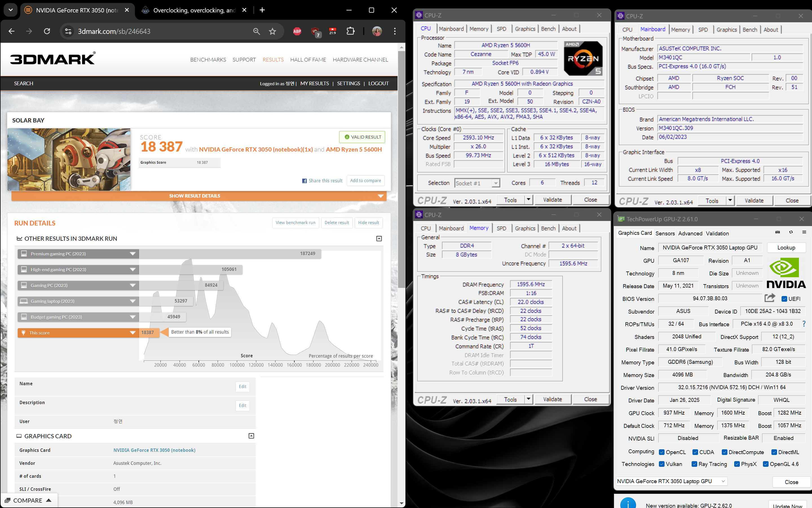This screenshot has height=508, width=812.
Task: Open a new browser tab
Action: pos(262,10)
